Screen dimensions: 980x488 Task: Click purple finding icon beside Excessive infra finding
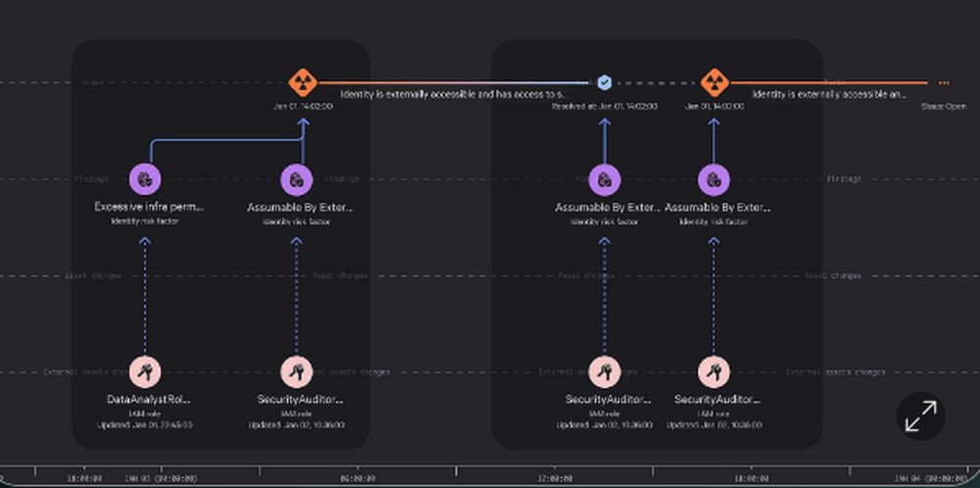tap(296, 180)
